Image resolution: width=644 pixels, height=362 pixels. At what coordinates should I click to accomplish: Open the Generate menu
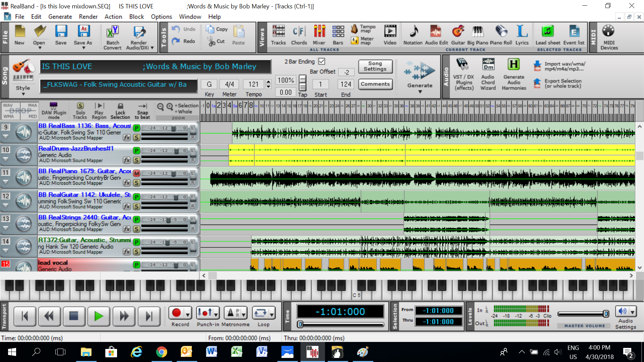coord(60,16)
